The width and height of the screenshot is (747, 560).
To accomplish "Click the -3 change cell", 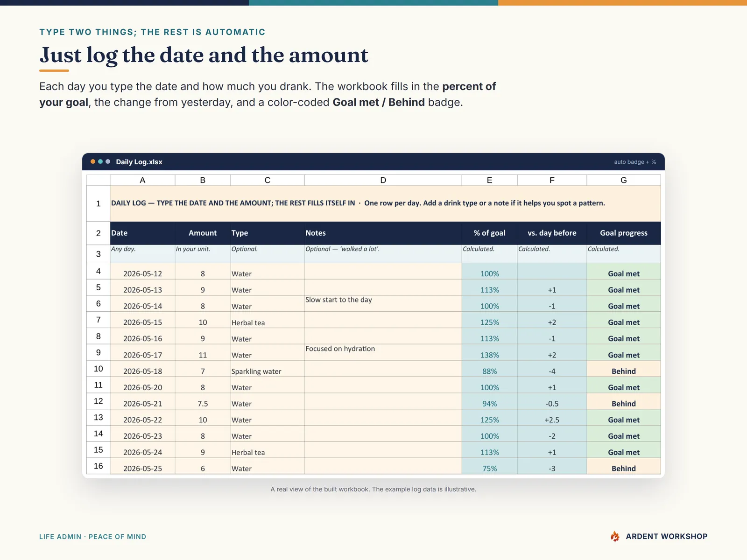I will [552, 466].
